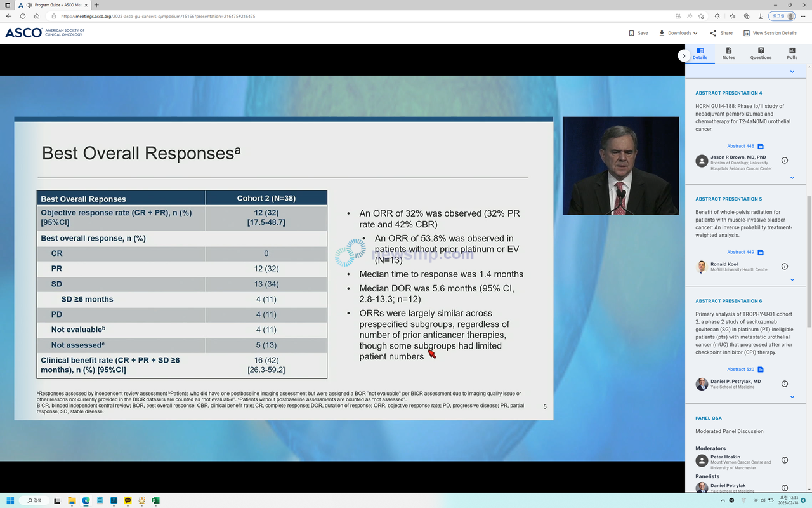Image resolution: width=812 pixels, height=508 pixels.
Task: Switch to the Details tab
Action: 700,53
